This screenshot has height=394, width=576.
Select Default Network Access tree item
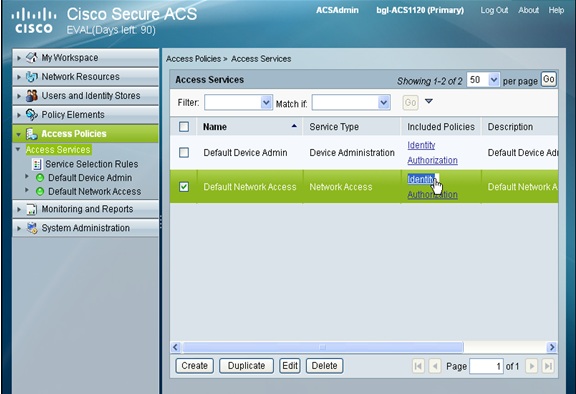click(94, 191)
